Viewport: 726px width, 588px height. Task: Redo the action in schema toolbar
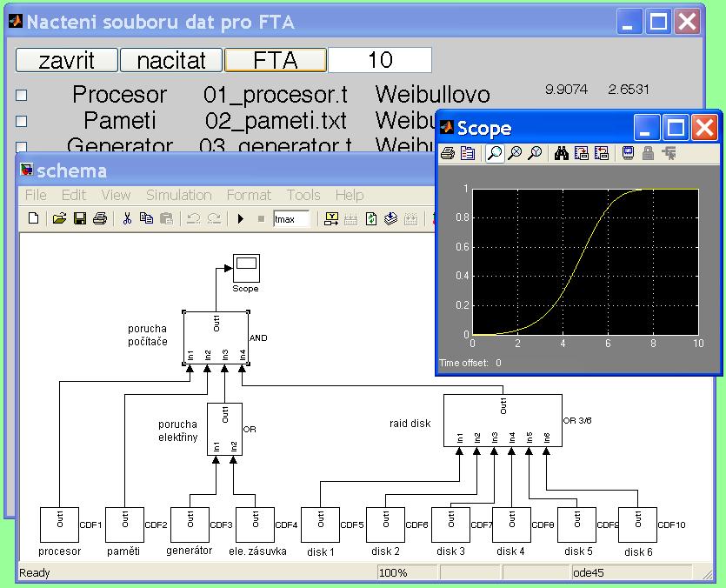tap(213, 218)
